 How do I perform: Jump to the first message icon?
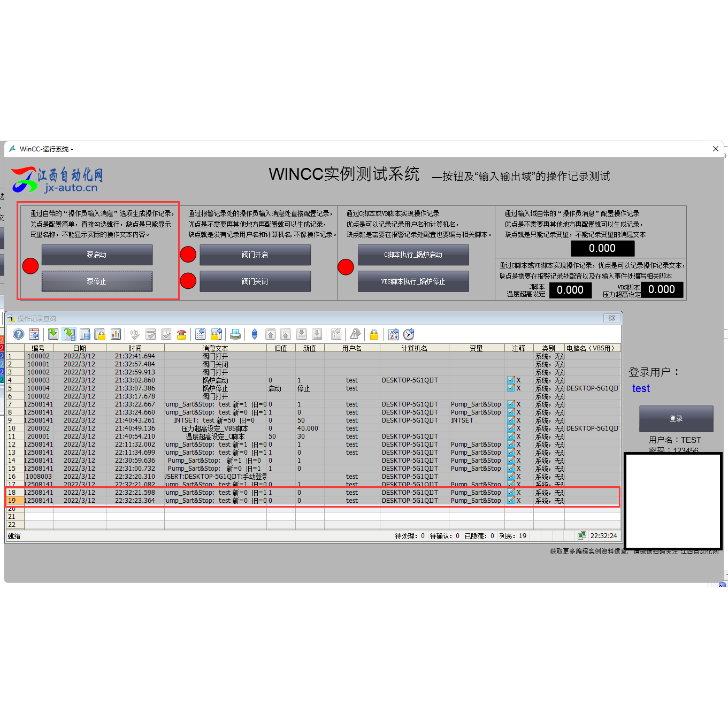click(271, 334)
